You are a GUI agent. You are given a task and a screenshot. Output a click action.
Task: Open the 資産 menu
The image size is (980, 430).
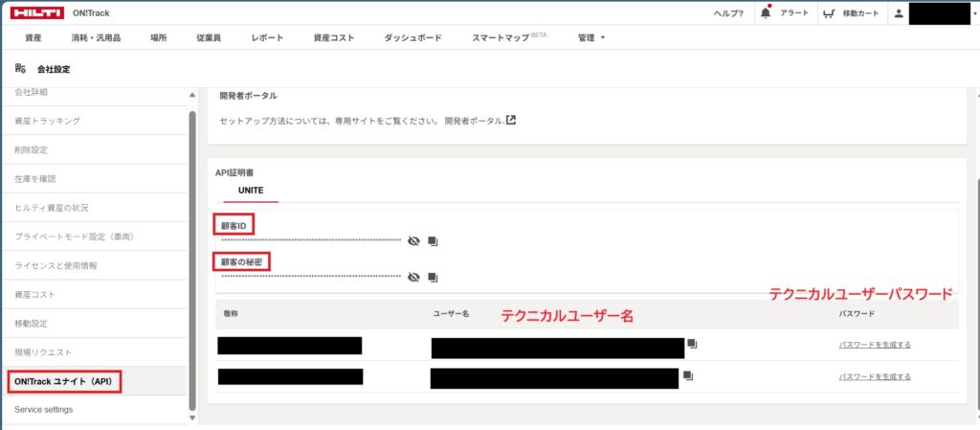click(33, 37)
